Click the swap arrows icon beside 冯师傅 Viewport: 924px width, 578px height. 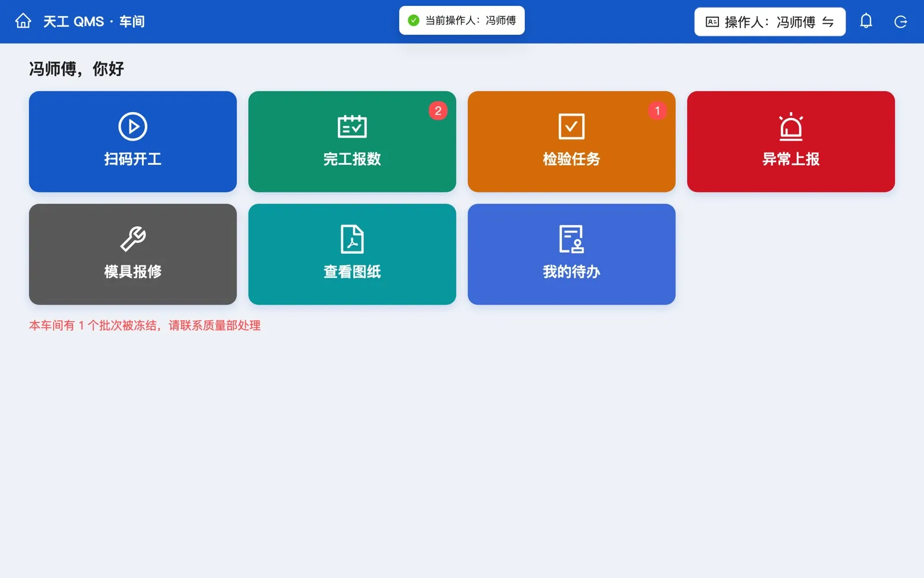click(x=828, y=22)
